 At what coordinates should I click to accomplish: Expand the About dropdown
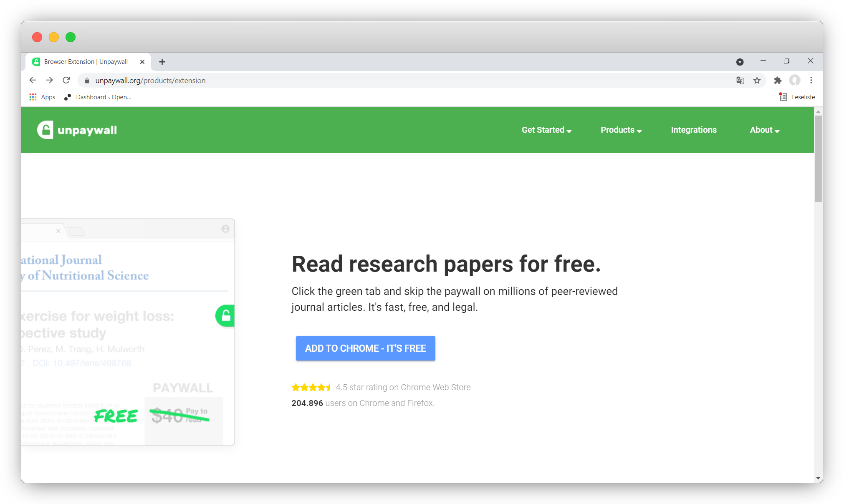click(x=763, y=130)
